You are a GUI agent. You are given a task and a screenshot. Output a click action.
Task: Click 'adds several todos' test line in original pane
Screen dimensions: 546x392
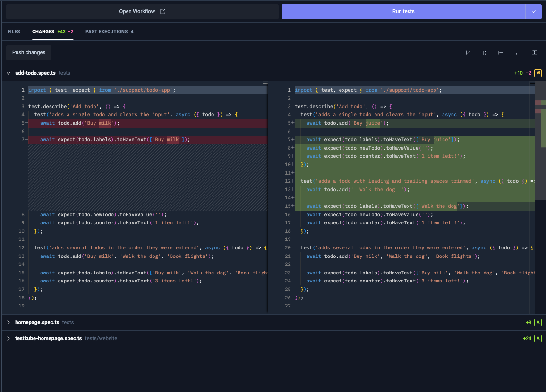[148, 248]
